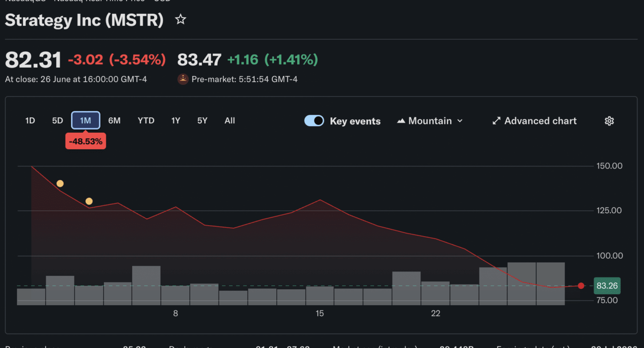Image resolution: width=644 pixels, height=348 pixels.
Task: Click the At close timestamp text
Action: (76, 79)
